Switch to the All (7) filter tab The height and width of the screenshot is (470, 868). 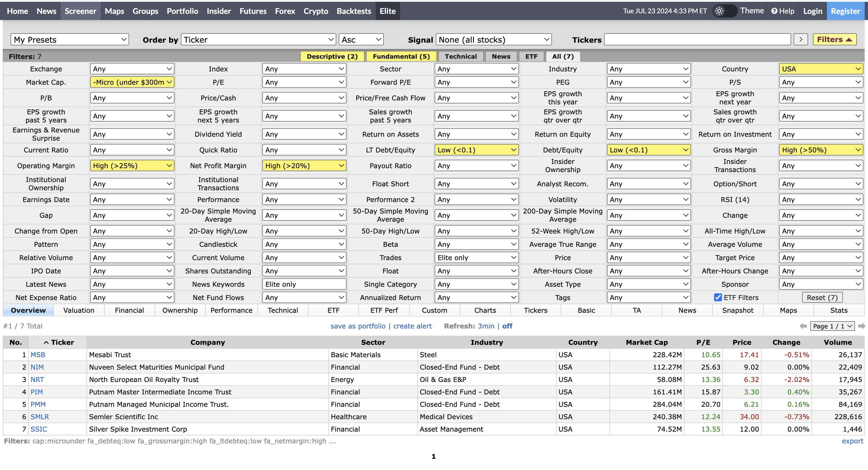(563, 56)
